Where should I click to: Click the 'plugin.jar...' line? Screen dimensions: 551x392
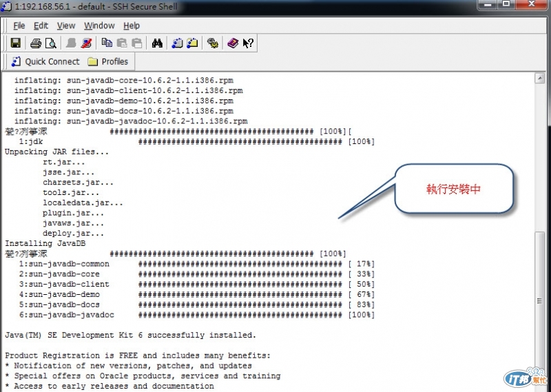(x=74, y=213)
